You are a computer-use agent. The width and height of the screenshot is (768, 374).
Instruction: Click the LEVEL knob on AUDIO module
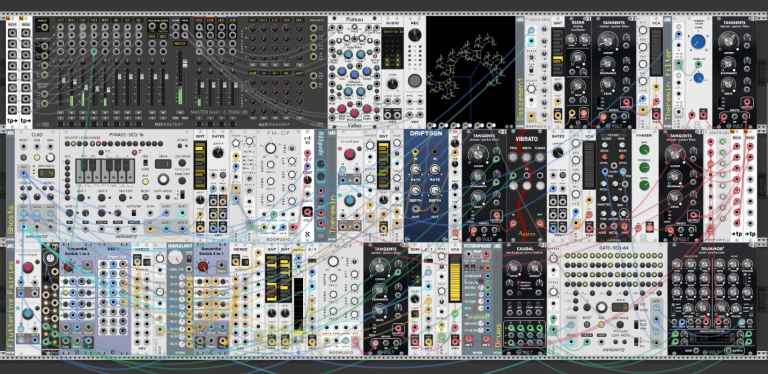click(392, 84)
